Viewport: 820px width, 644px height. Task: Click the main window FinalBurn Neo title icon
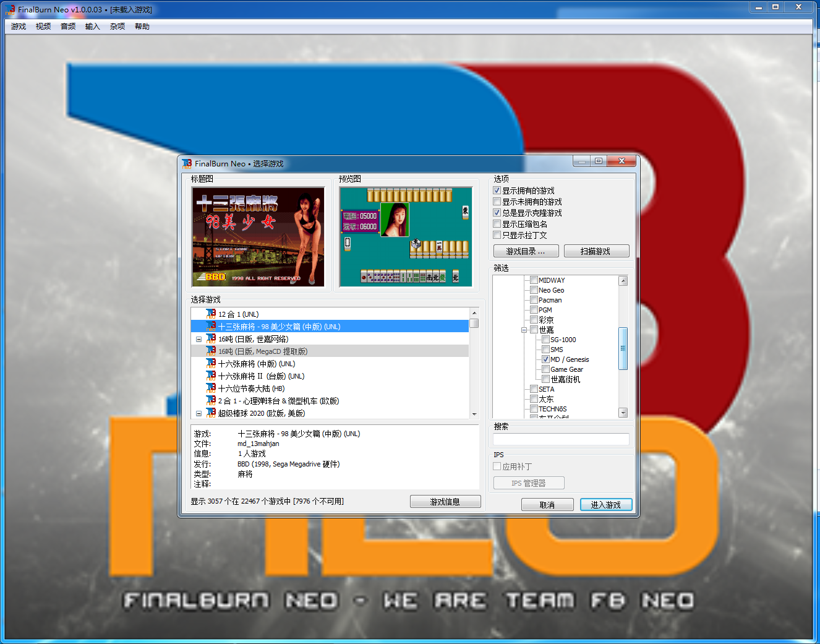(x=10, y=9)
